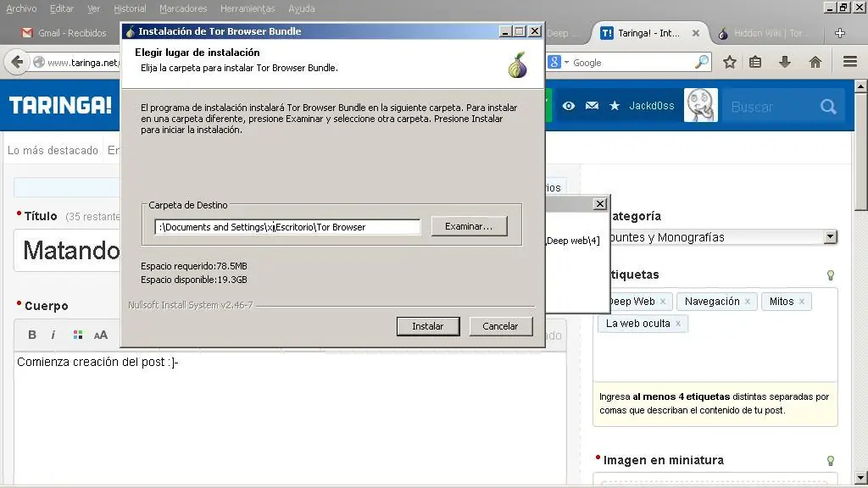Click the page scrollbar up arrow
Image resolution: width=868 pixels, height=488 pixels.
click(x=860, y=86)
